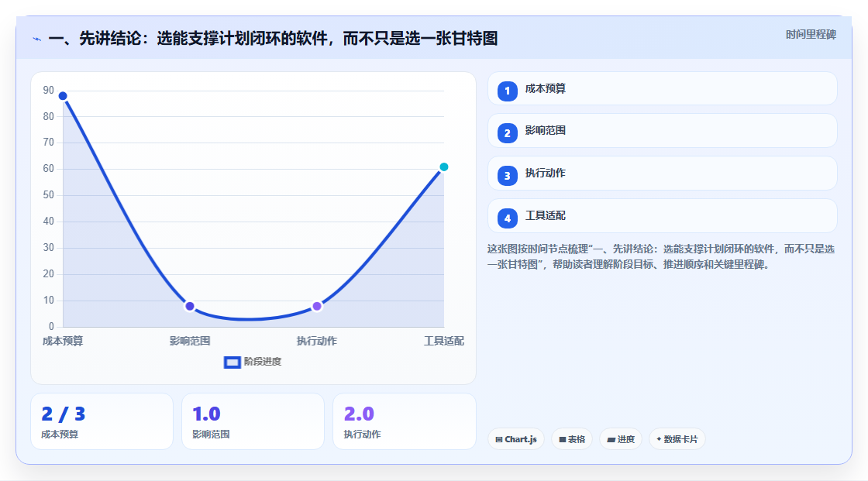
Task: Click the icon inside the 表格 tag
Action: 563,439
